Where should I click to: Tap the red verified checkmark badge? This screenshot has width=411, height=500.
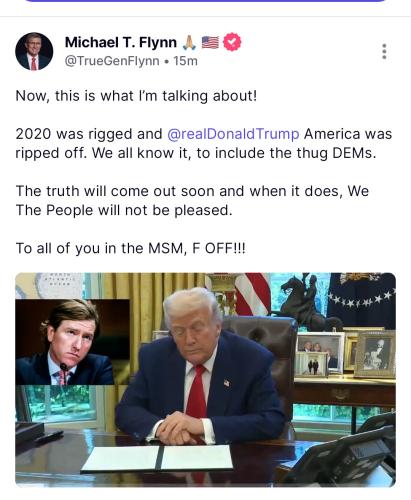point(232,42)
